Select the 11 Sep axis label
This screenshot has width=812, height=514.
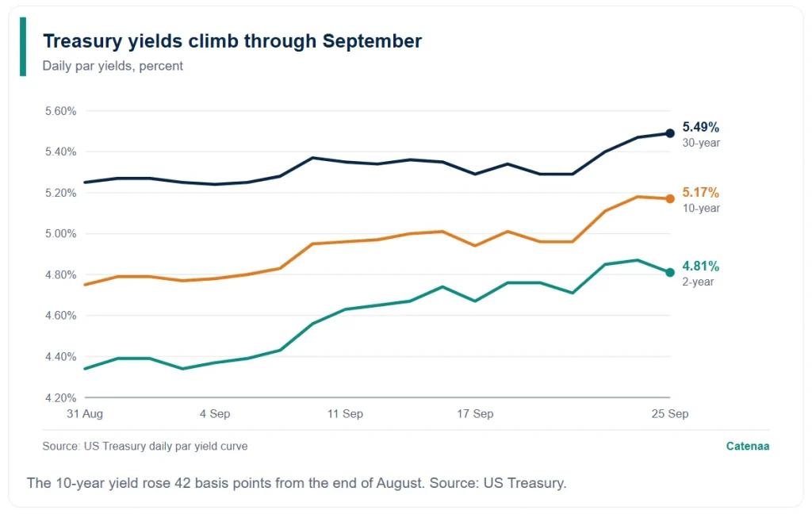(x=345, y=413)
